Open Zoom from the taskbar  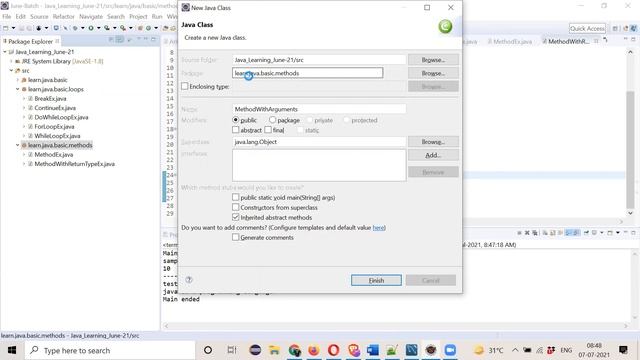click(450, 350)
